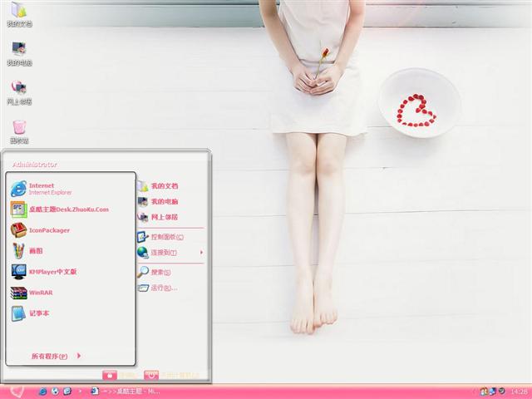Open 我的电脑 in start menu right pane
Image resolution: width=532 pixels, height=399 pixels.
(x=158, y=201)
